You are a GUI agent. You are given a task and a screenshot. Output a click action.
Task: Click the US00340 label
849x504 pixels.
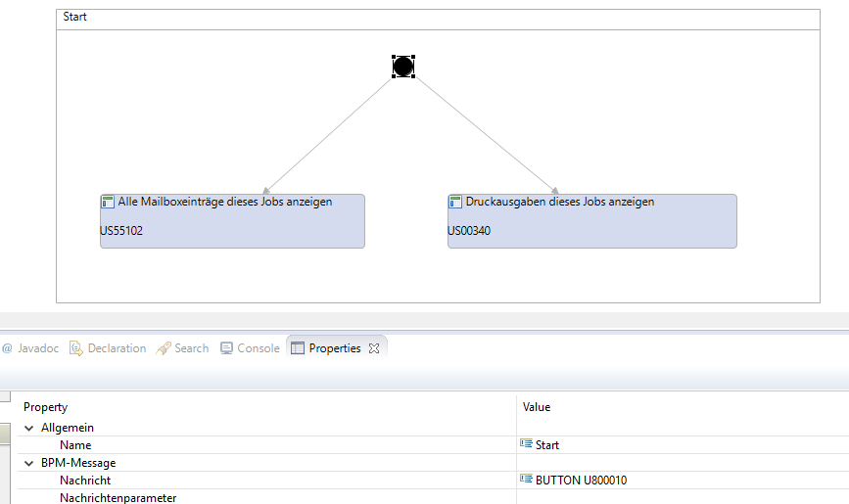pos(469,231)
